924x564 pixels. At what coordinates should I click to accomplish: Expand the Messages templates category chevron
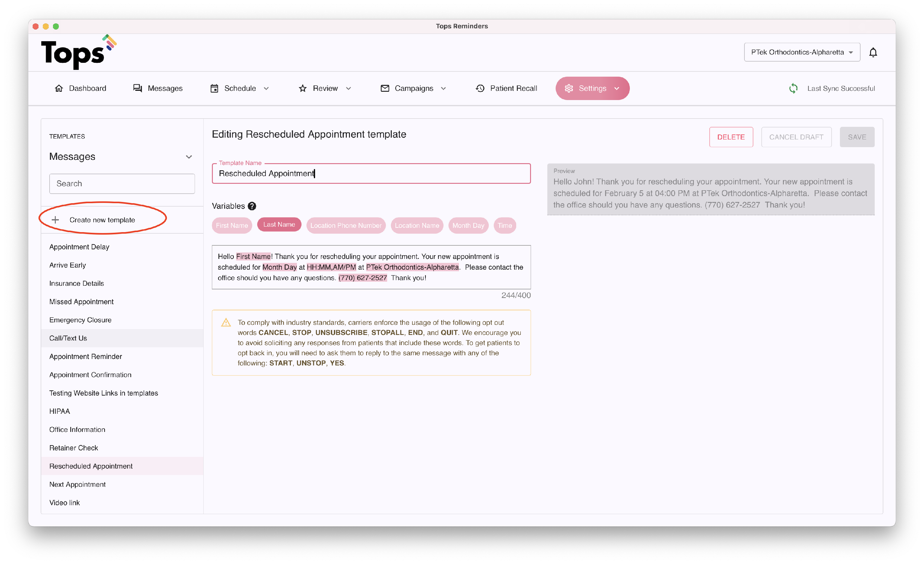tap(189, 157)
